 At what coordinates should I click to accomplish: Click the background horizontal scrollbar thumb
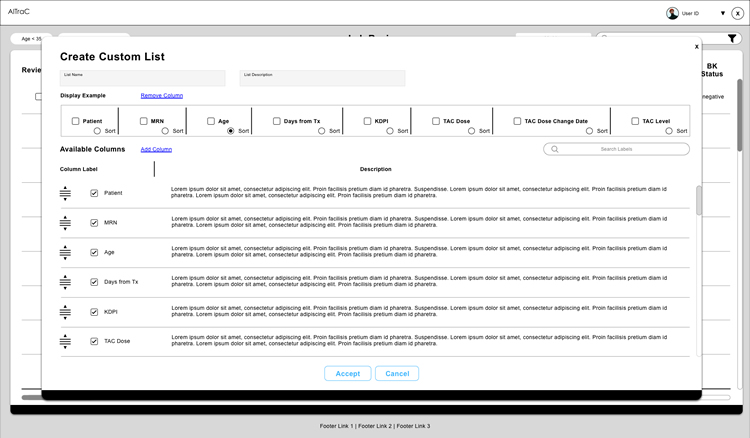coord(32,397)
